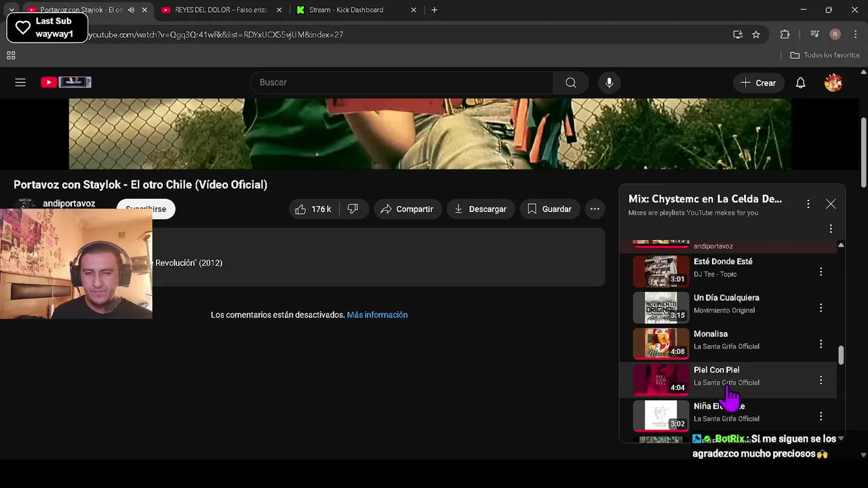Open the tab search dropdown arrow
The image size is (868, 488).
12,10
